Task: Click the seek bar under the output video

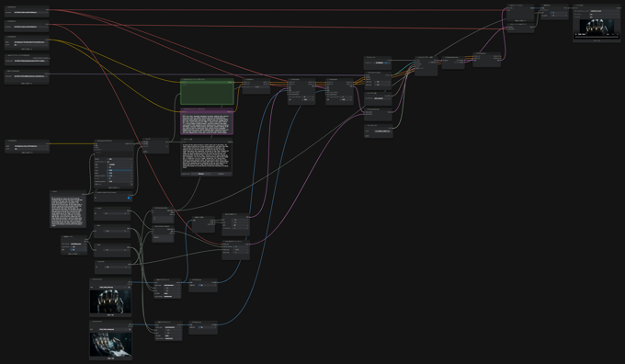Action: pyautogui.click(x=597, y=37)
